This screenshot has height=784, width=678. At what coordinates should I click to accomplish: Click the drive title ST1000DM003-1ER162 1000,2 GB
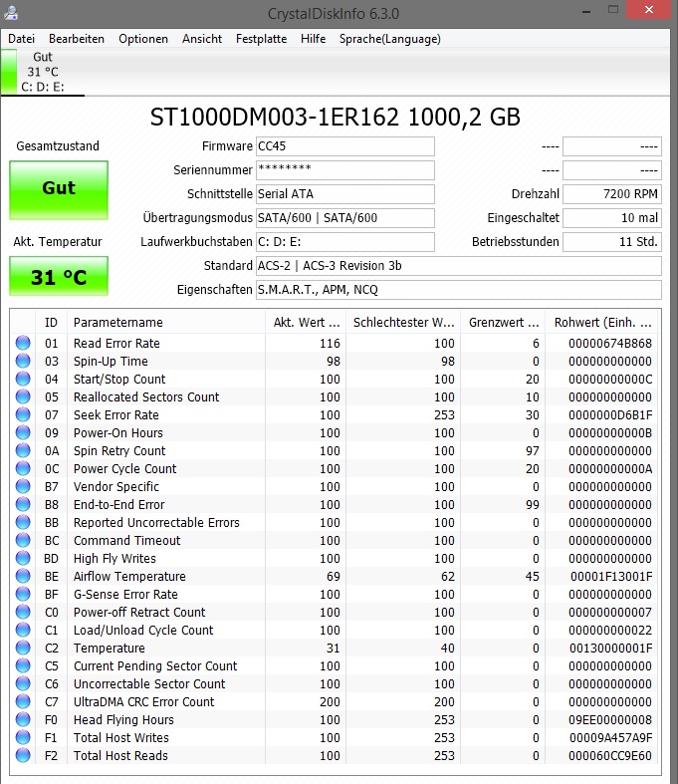tap(336, 117)
